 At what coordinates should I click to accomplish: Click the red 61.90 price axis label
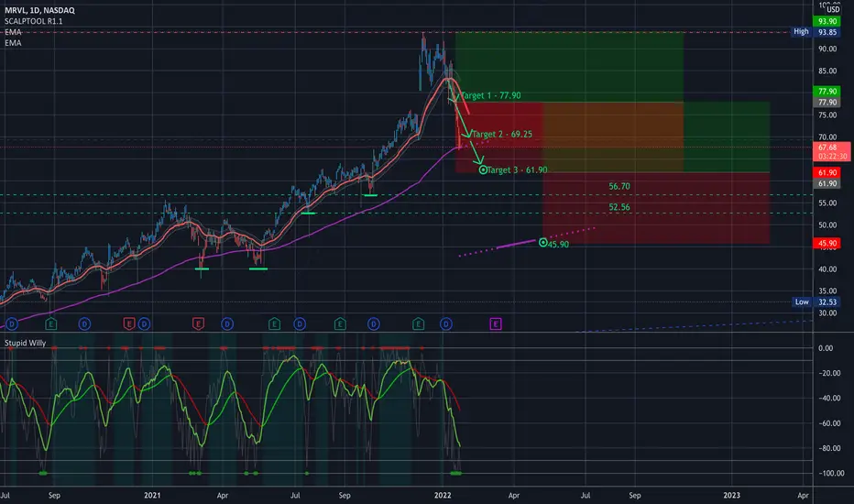pyautogui.click(x=827, y=172)
